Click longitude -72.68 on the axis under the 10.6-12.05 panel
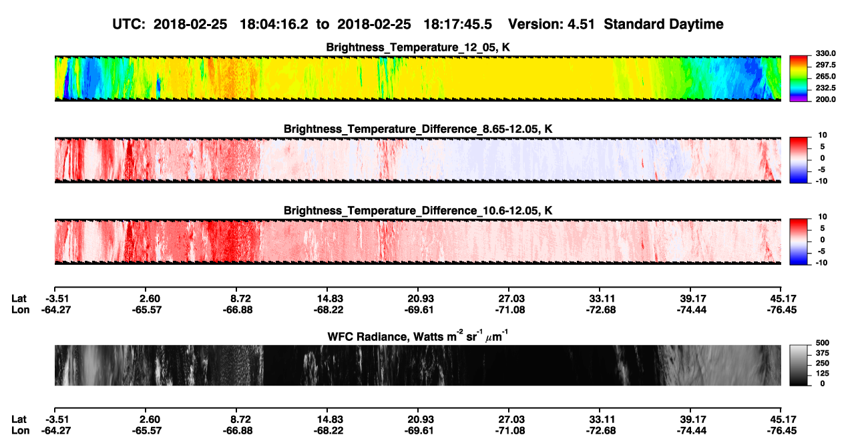The image size is (868, 445). 601,309
